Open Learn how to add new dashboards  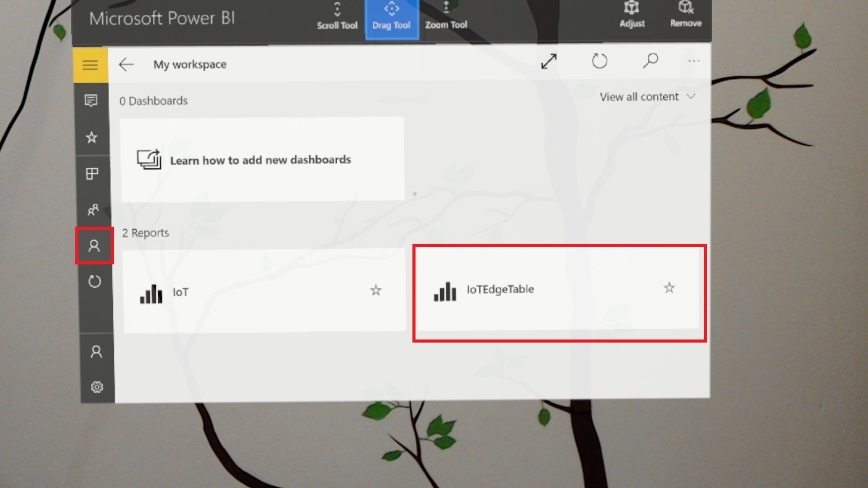pos(262,159)
